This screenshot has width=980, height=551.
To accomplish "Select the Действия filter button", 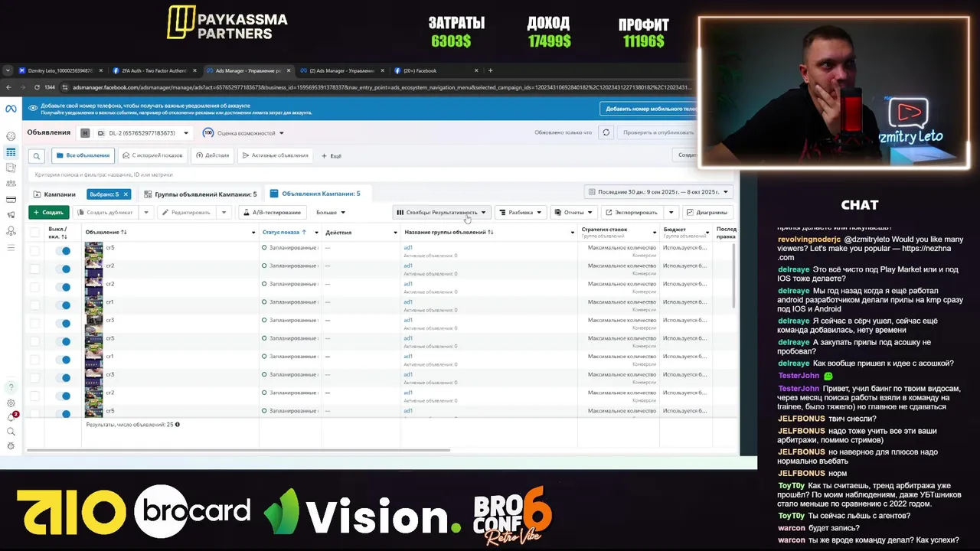I will 212,155.
